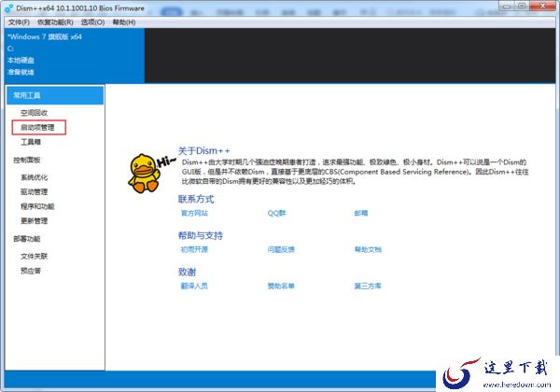The width and height of the screenshot is (560, 392).
Task: Click the 帮助与支持 heading
Action: click(201, 235)
